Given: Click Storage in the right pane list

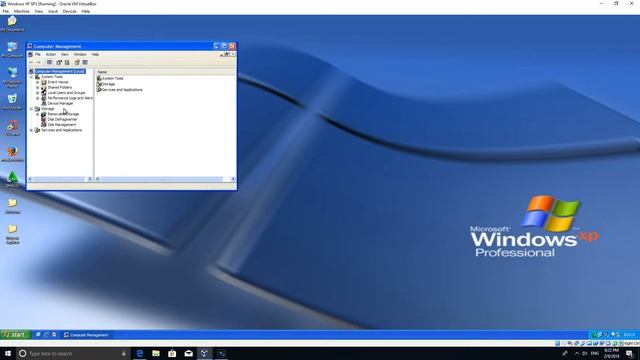Looking at the screenshot, I should [x=106, y=84].
